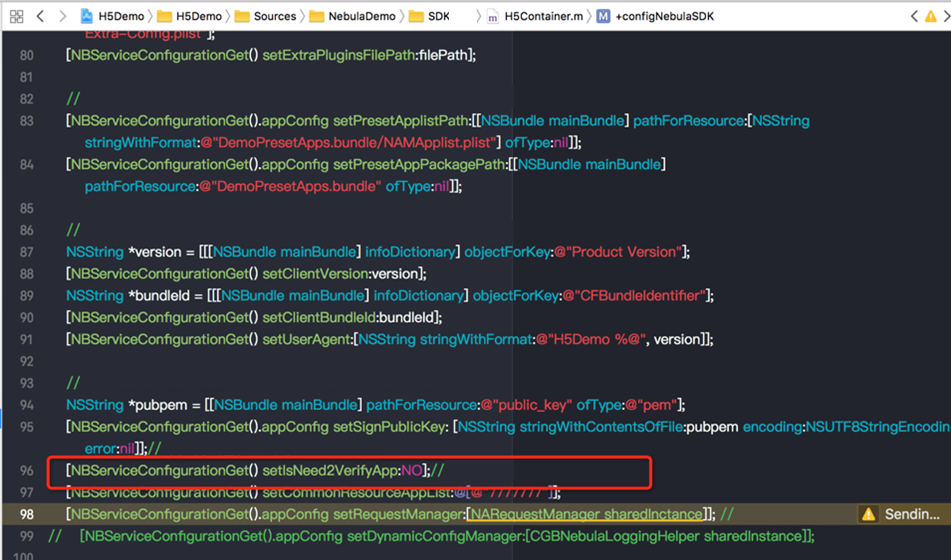The height and width of the screenshot is (560, 951).
Task: Click line number 83 in the gutter
Action: (27, 121)
